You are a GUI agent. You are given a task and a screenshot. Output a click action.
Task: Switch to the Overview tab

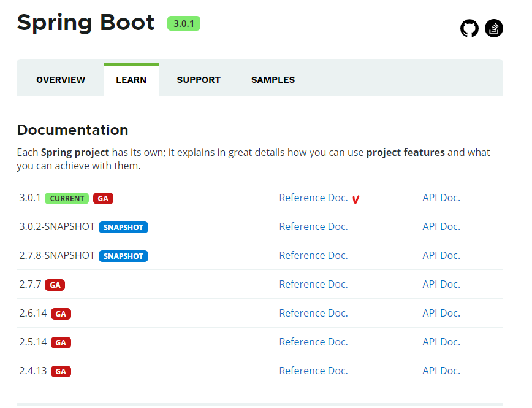pyautogui.click(x=61, y=80)
